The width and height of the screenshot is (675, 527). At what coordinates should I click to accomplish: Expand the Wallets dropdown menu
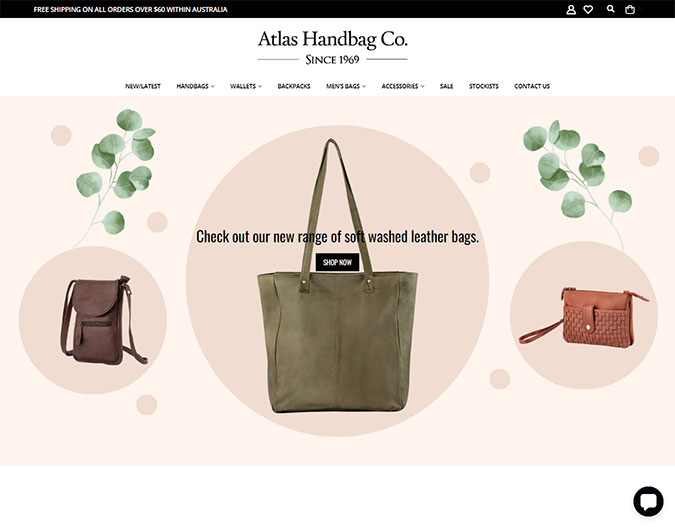pos(246,86)
